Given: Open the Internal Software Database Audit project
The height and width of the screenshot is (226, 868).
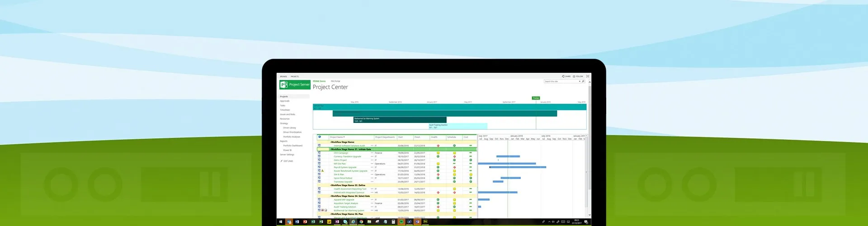Looking at the screenshot, I should click(x=349, y=146).
